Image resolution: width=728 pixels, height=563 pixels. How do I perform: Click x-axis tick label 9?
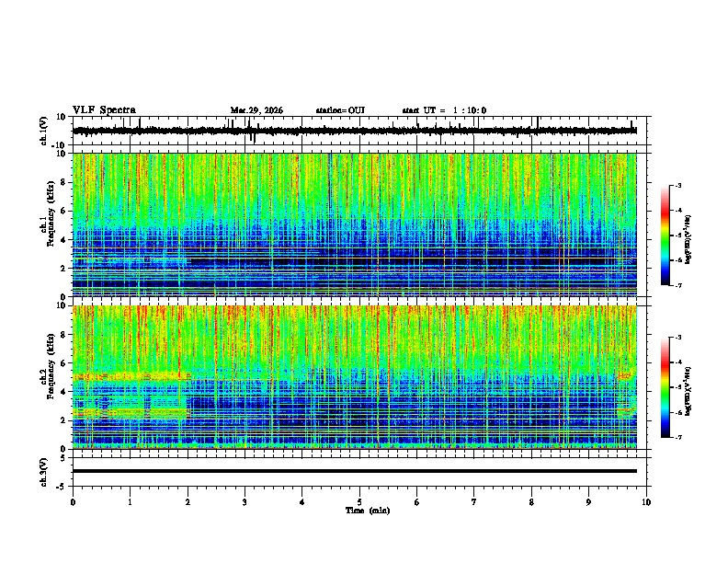point(588,502)
